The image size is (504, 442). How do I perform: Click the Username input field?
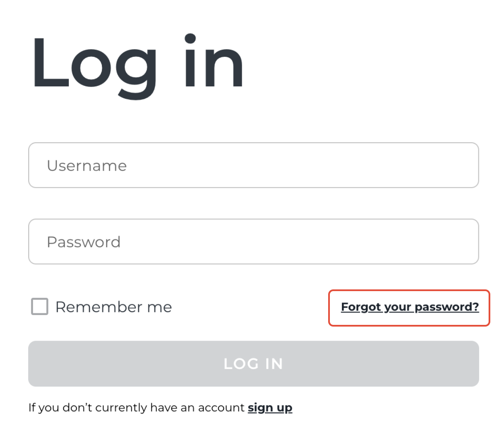click(253, 165)
